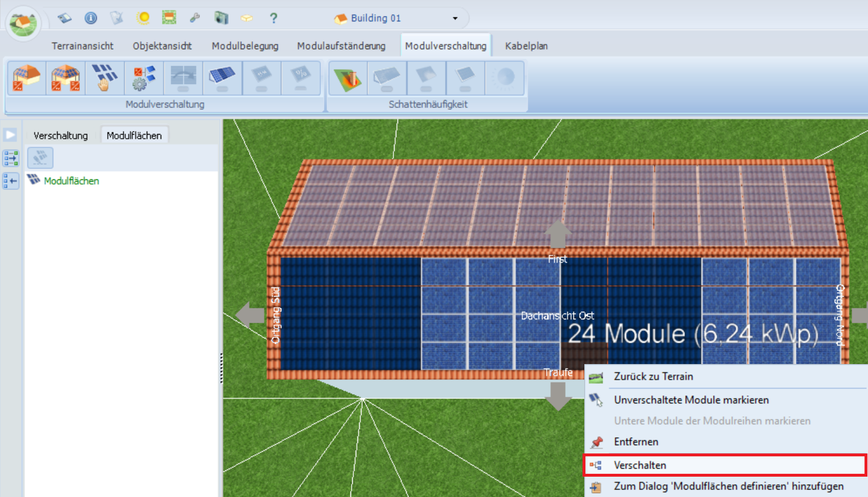Open the Building 01 dropdown
The height and width of the screenshot is (497, 868).
(x=455, y=18)
